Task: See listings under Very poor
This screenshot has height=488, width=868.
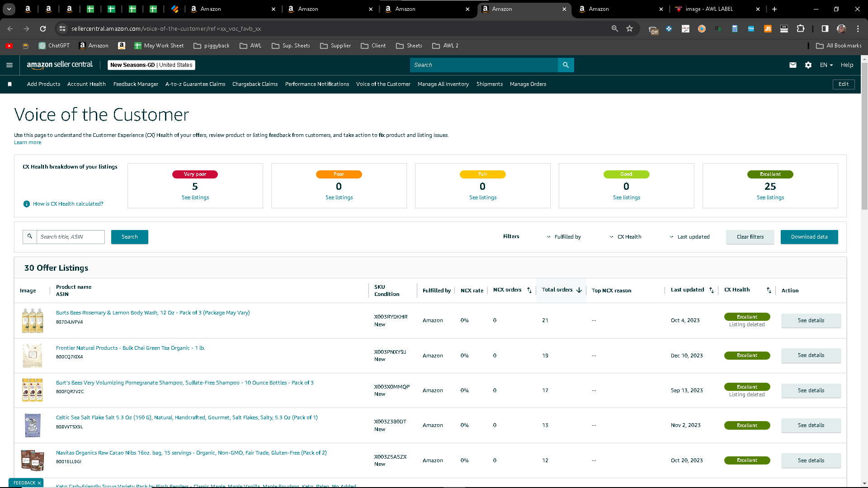Action: click(195, 197)
